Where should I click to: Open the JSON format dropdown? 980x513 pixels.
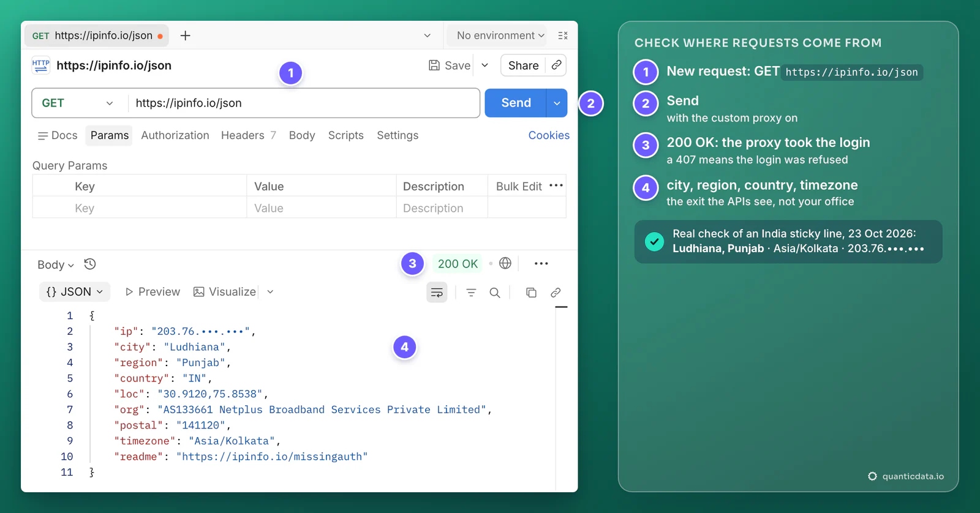pyautogui.click(x=75, y=292)
